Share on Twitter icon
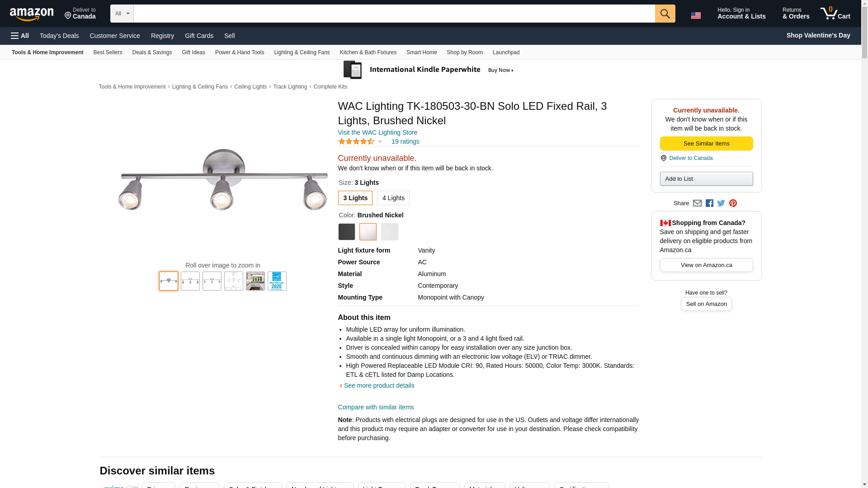The image size is (868, 488). click(x=721, y=203)
